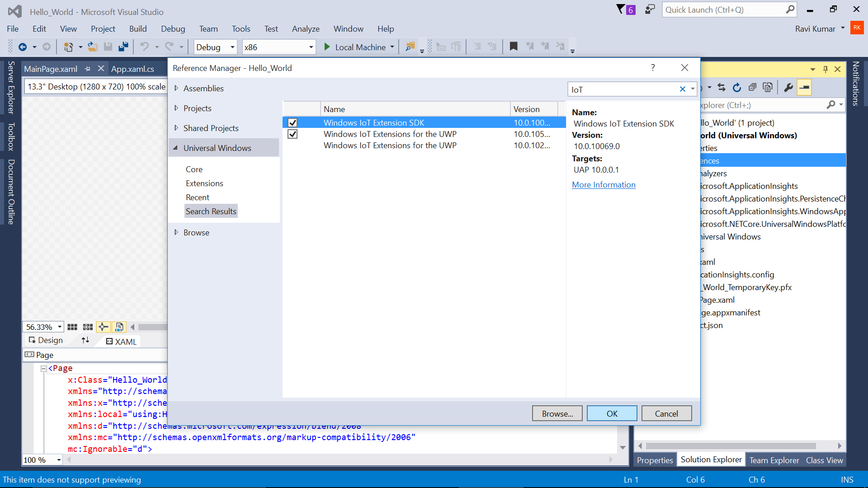Click the Save All disks icon
Viewport: 868px width, 488px height.
click(x=123, y=47)
